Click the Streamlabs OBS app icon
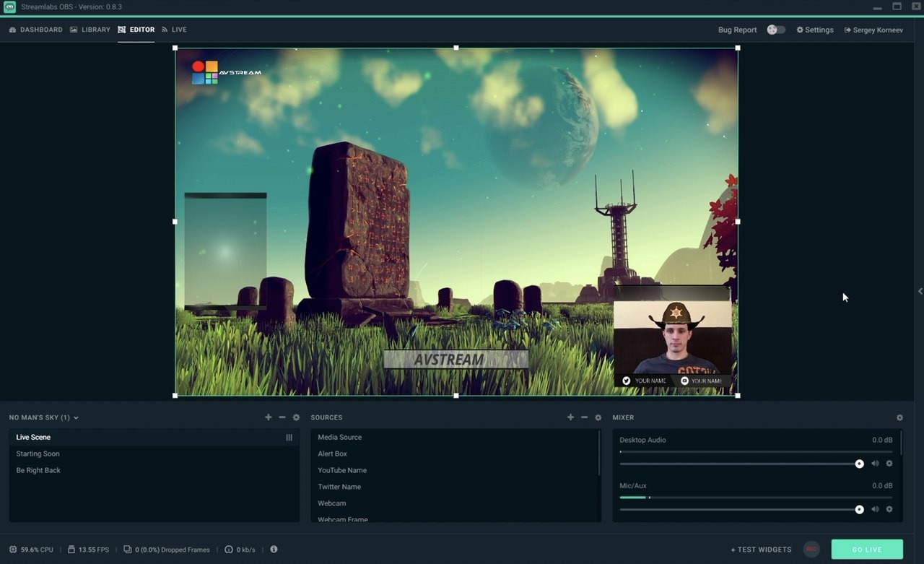Viewport: 924px width, 564px height. pos(9,6)
